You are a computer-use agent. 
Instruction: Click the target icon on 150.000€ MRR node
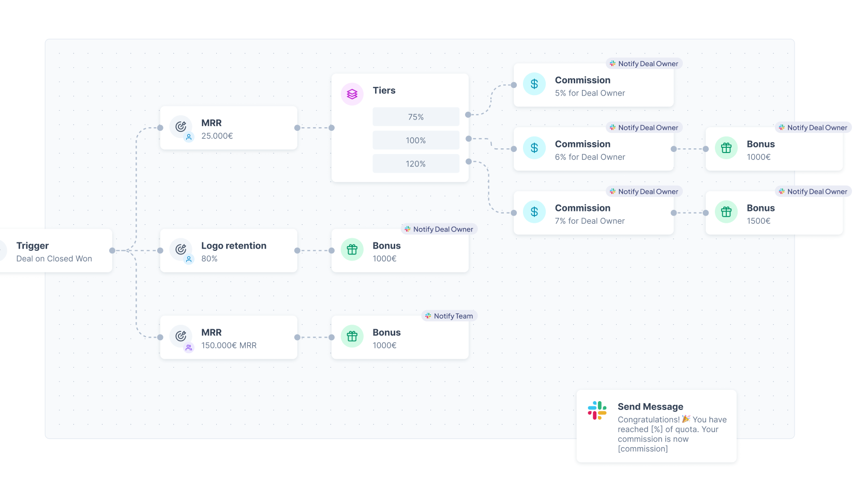click(x=181, y=336)
